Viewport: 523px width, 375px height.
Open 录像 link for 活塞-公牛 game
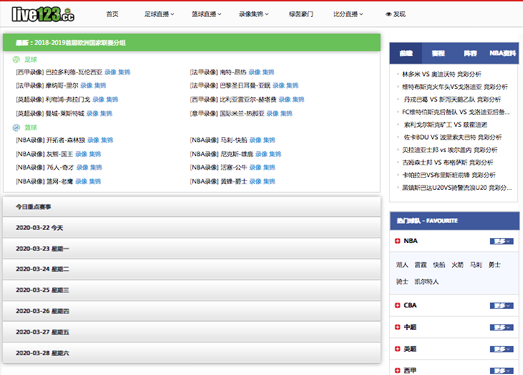255,167
